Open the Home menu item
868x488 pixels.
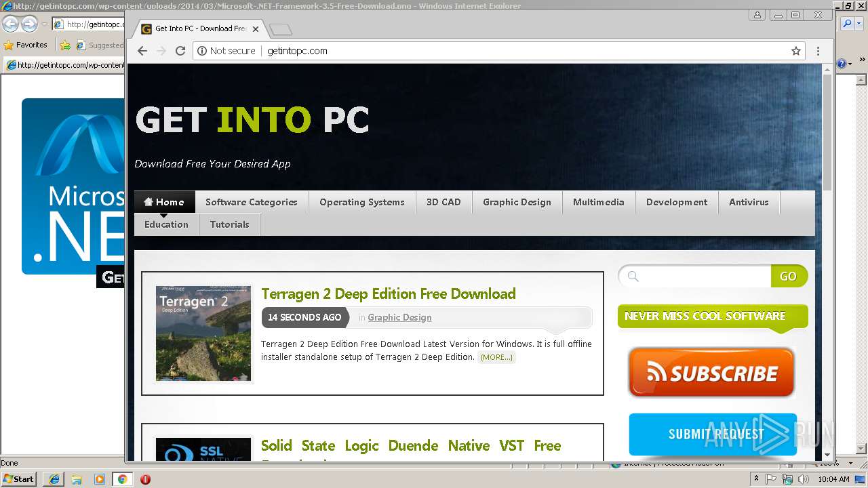tap(164, 202)
